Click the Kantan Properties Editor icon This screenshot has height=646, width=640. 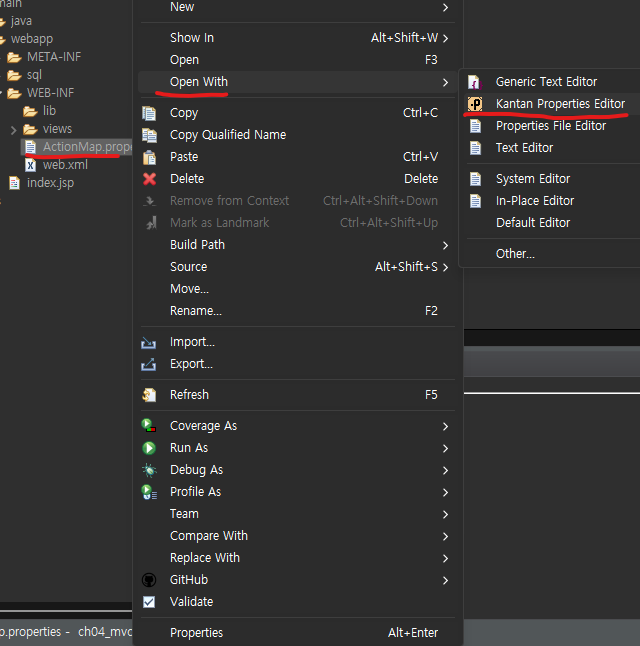click(475, 104)
